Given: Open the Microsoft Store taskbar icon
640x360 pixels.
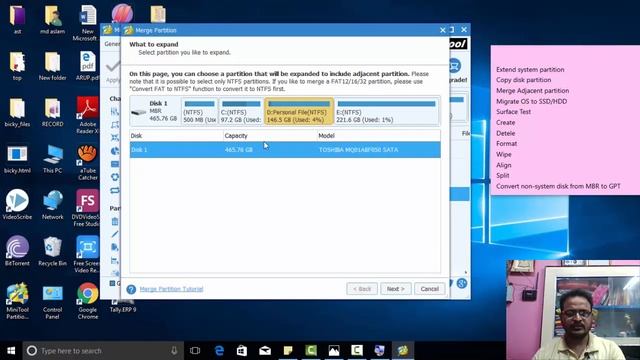Looking at the screenshot, I should click(242, 351).
